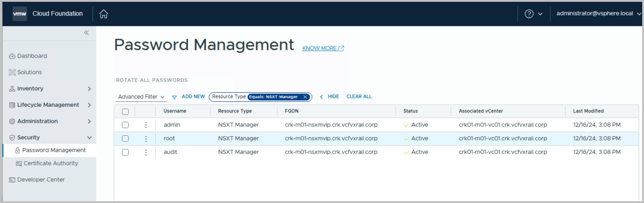Image resolution: width=644 pixels, height=203 pixels.
Task: Sort by Status column header
Action: pos(410,111)
